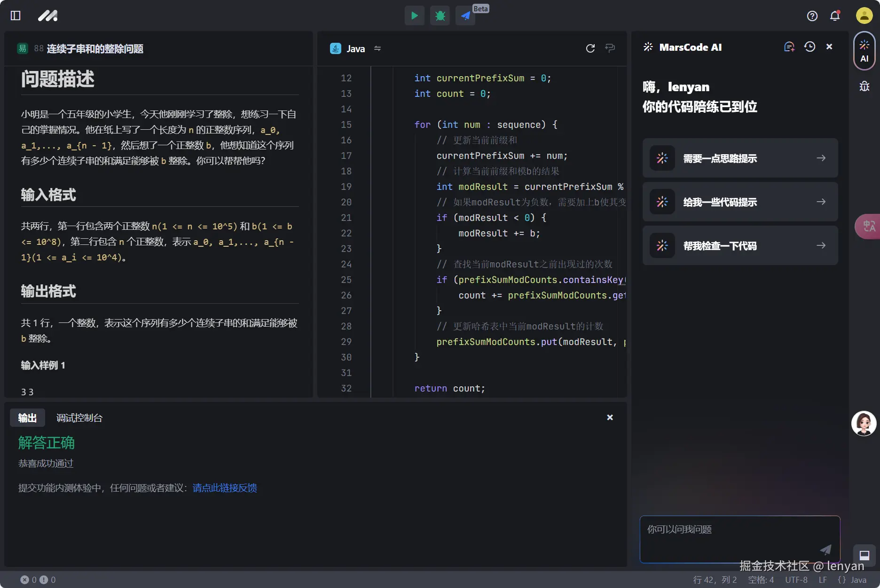Click the MarsCode logo
The width and height of the screenshot is (880, 588).
pos(47,16)
